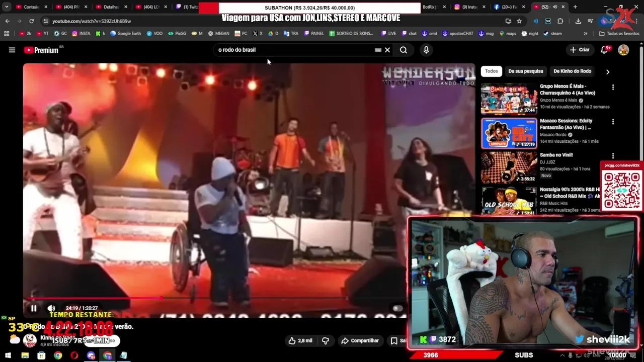Mute the video volume speaker
Image resolution: width=644 pixels, height=362 pixels.
pos(51,308)
